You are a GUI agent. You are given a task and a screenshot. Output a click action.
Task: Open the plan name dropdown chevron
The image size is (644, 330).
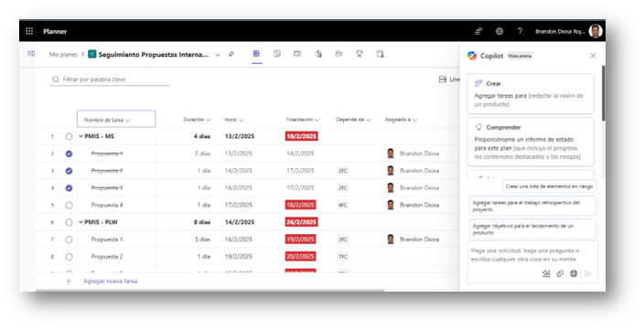218,55
